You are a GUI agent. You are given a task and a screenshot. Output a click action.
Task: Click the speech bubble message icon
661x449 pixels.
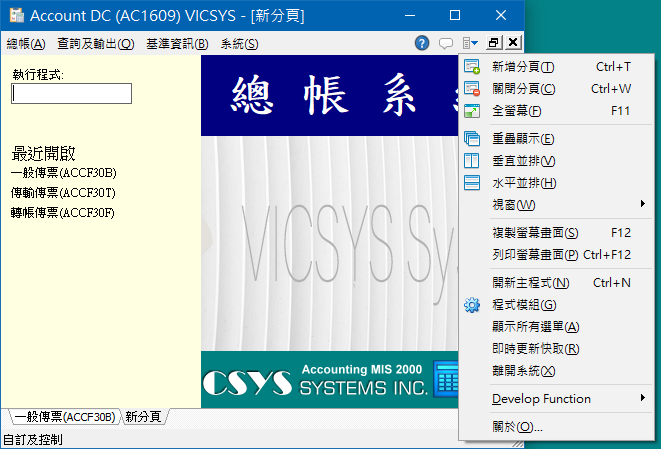(446, 43)
